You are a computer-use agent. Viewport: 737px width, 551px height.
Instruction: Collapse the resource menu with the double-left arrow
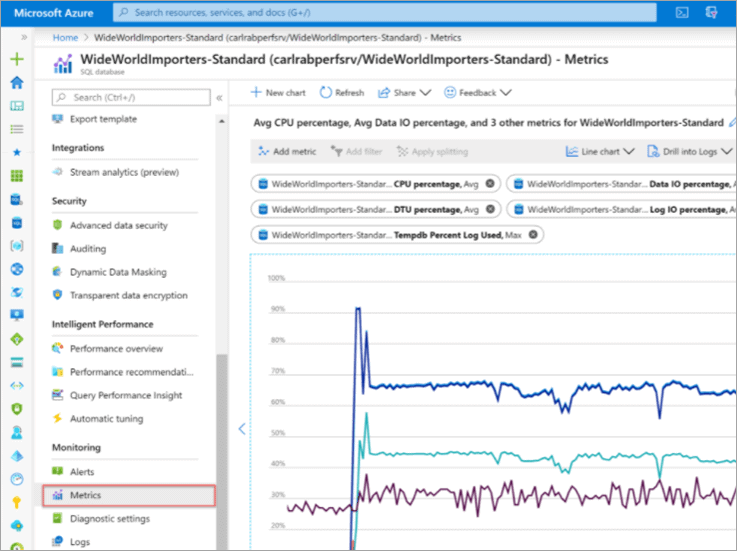pyautogui.click(x=219, y=98)
